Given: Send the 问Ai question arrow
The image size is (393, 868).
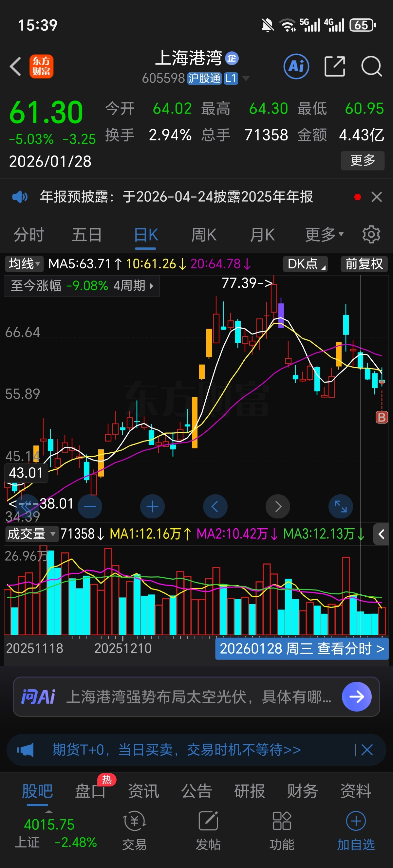Looking at the screenshot, I should pyautogui.click(x=357, y=696).
